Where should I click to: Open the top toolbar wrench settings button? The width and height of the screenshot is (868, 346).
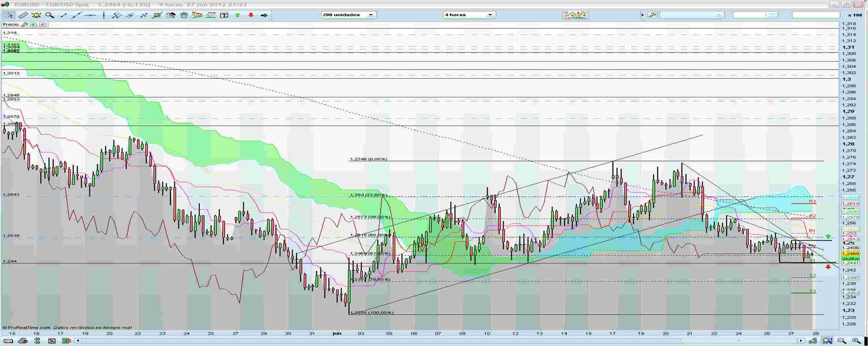(652, 15)
